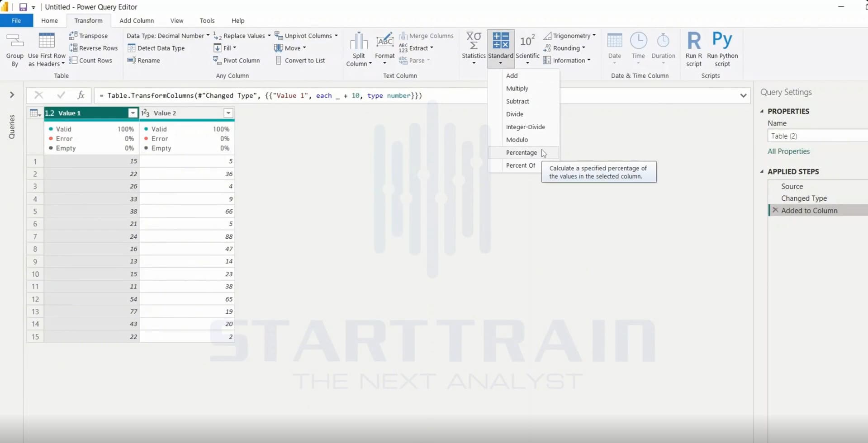Open the Value 1 column filter dropdown
This screenshot has height=443, width=868.
tap(133, 113)
